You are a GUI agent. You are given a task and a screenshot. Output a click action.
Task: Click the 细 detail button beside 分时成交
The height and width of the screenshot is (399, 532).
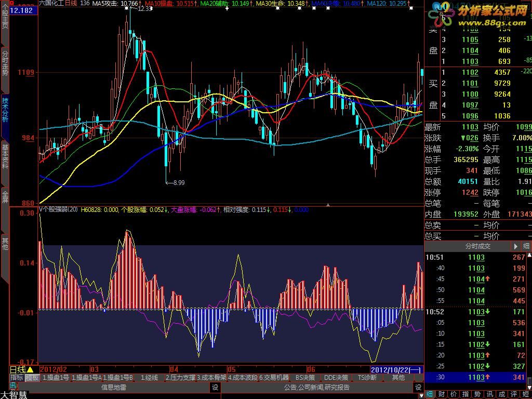(x=526, y=246)
